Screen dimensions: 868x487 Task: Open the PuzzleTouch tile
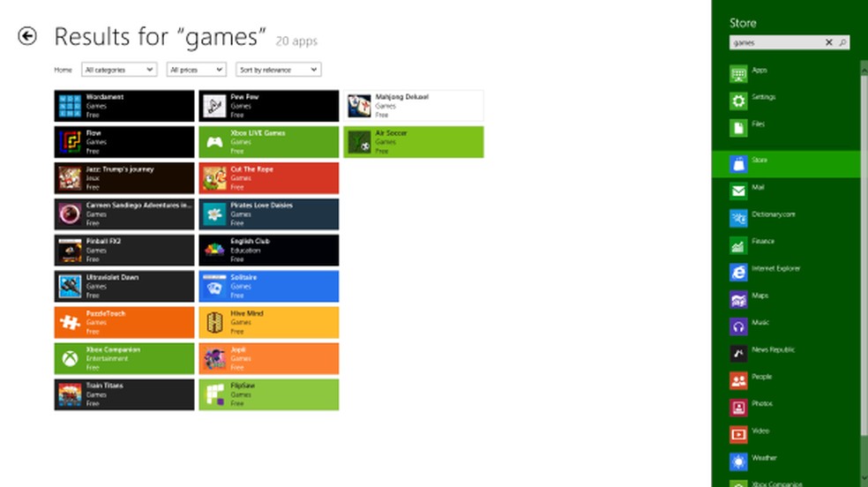(124, 323)
